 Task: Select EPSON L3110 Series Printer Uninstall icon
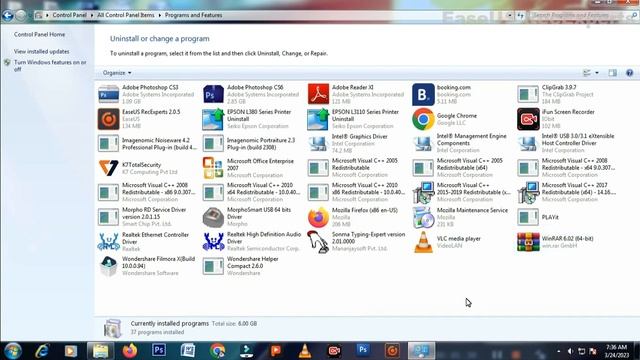coord(318,119)
